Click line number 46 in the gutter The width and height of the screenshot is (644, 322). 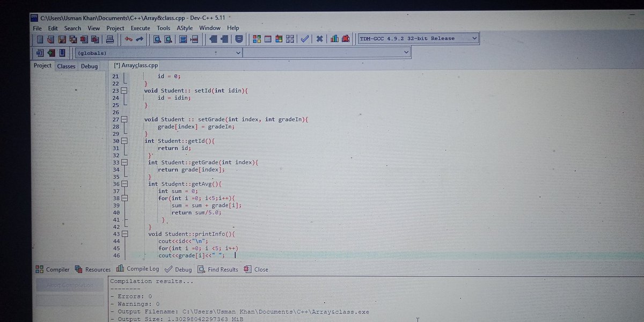tap(115, 255)
